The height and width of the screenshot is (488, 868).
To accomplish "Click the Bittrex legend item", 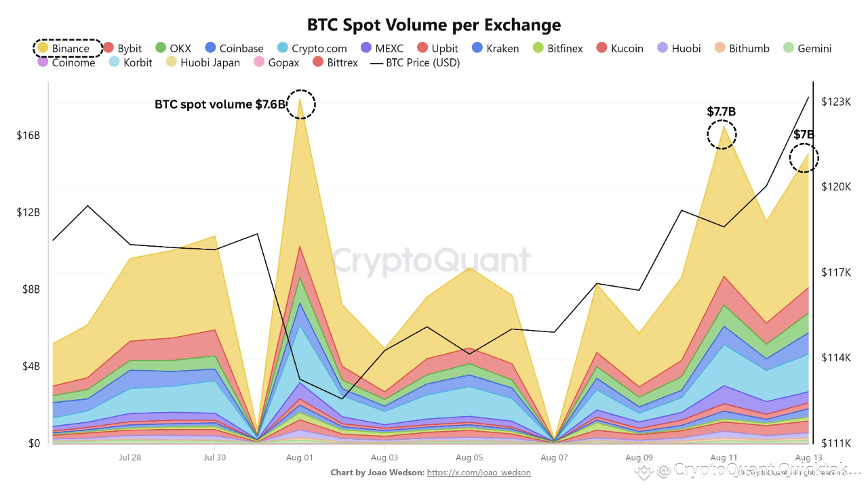I will [x=334, y=63].
